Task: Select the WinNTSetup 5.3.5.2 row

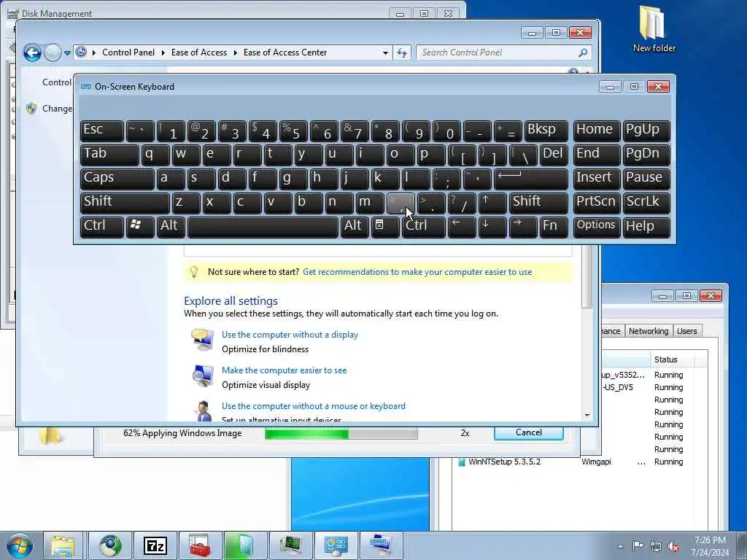Action: pos(572,462)
